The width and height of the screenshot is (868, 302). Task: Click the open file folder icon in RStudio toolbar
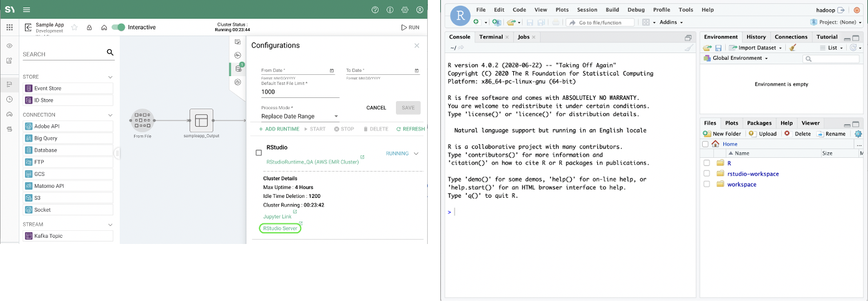tap(511, 22)
